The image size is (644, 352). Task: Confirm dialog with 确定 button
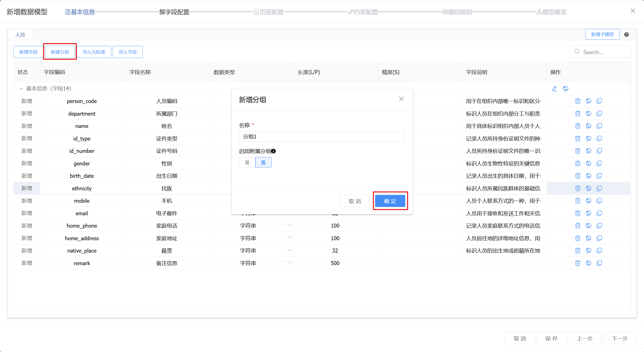pyautogui.click(x=390, y=201)
